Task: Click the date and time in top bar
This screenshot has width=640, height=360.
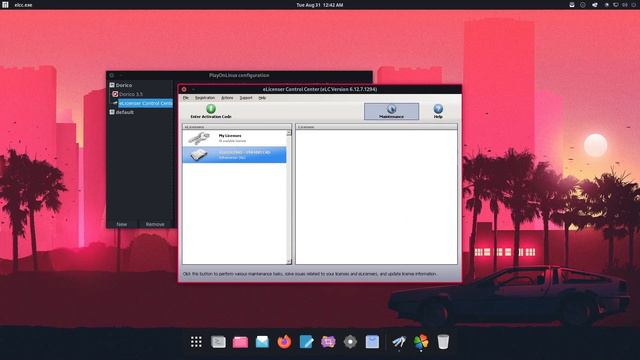Action: pyautogui.click(x=320, y=5)
